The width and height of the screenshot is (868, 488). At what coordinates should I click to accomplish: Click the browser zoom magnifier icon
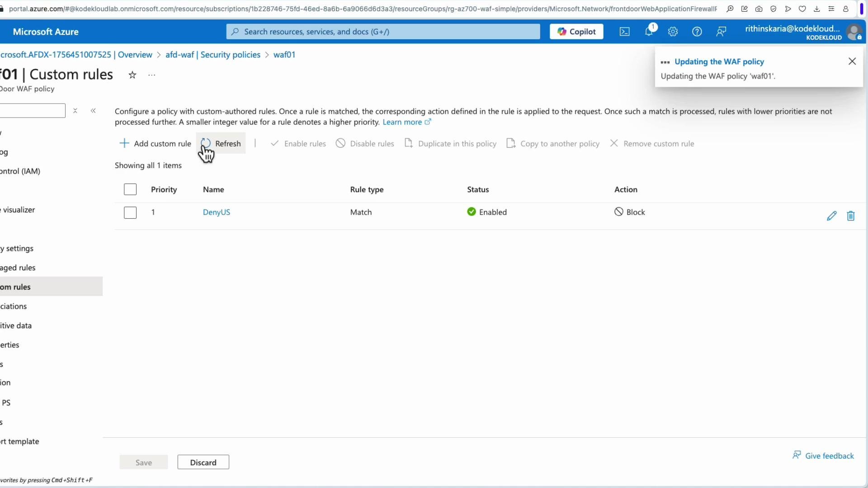(730, 9)
